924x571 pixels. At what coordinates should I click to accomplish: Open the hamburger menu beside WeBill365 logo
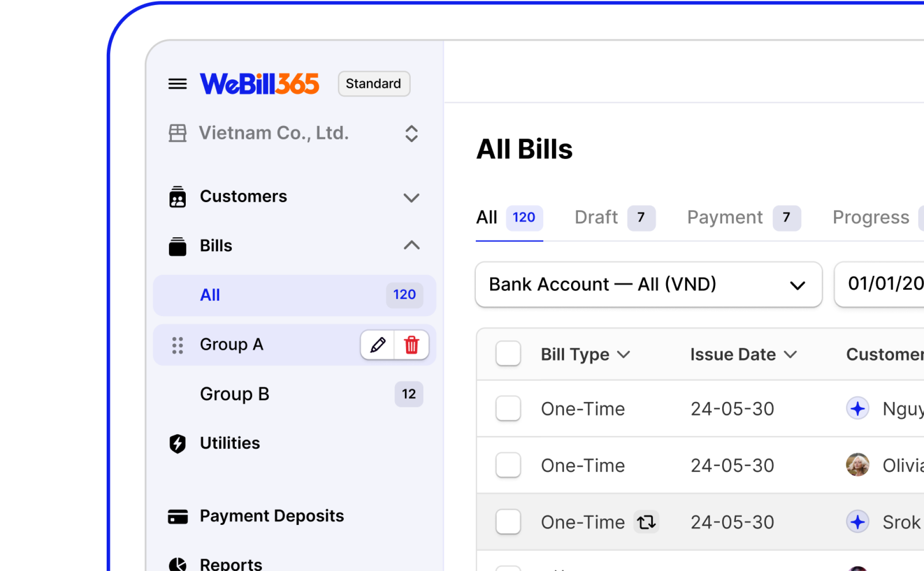tap(177, 84)
